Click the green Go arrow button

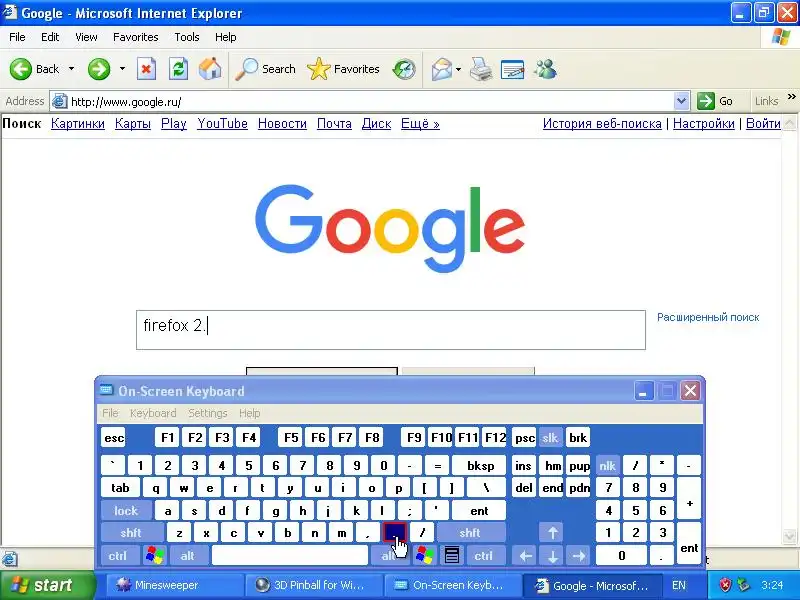click(x=706, y=101)
